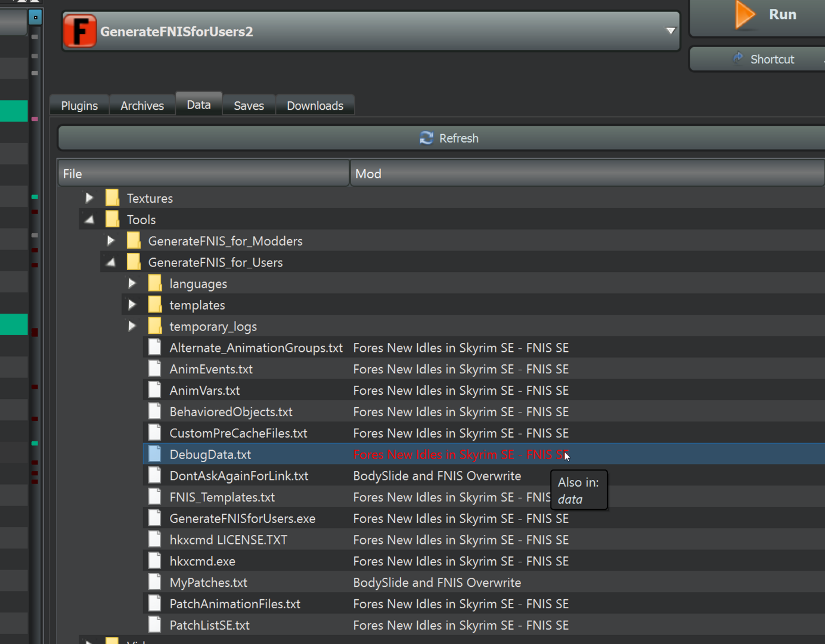Click the FNIS red F application icon
Viewport: 825px width, 644px height.
pyautogui.click(x=80, y=31)
